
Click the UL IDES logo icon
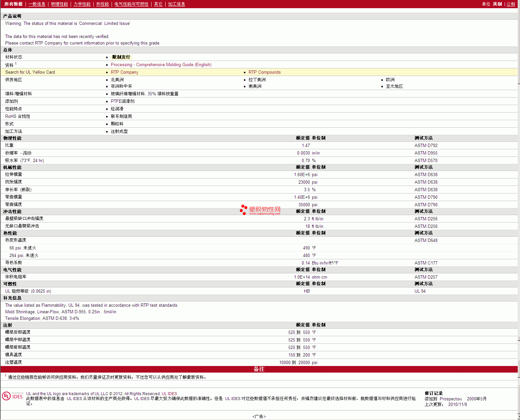click(x=13, y=396)
